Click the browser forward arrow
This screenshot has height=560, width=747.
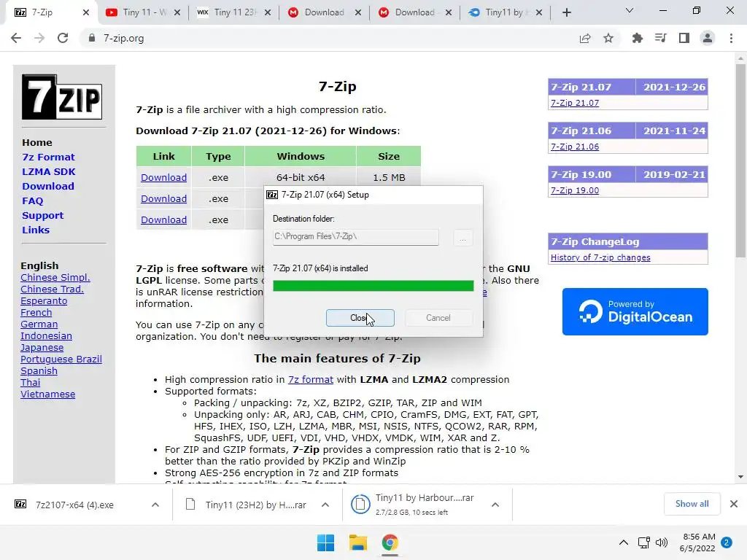(x=39, y=38)
